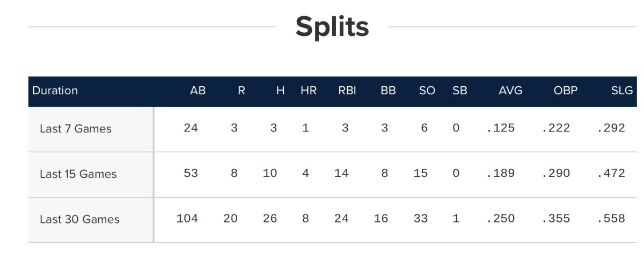Click the SO column header
The width and height of the screenshot is (644, 268).
coord(427,91)
